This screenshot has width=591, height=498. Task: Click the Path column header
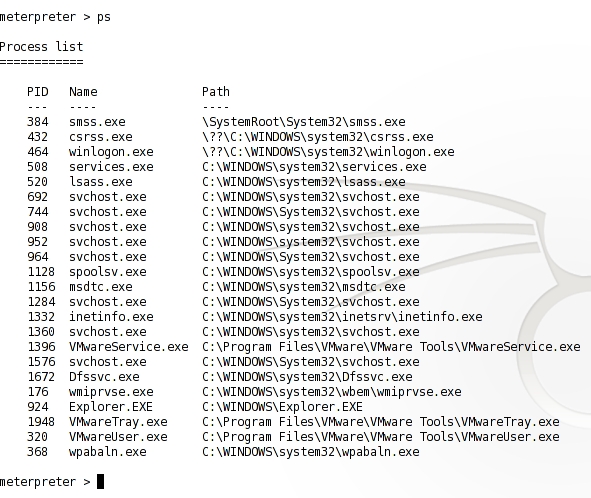216,92
